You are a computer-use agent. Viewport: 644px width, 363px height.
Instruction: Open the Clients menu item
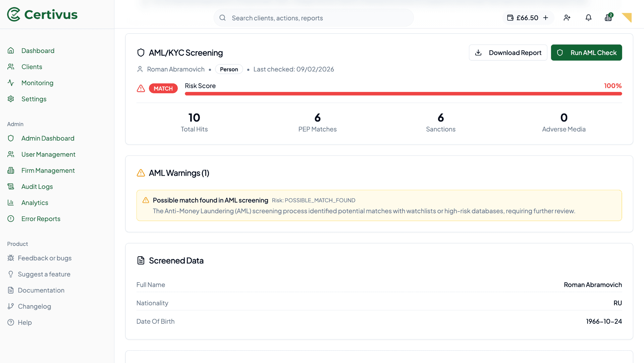tap(32, 67)
